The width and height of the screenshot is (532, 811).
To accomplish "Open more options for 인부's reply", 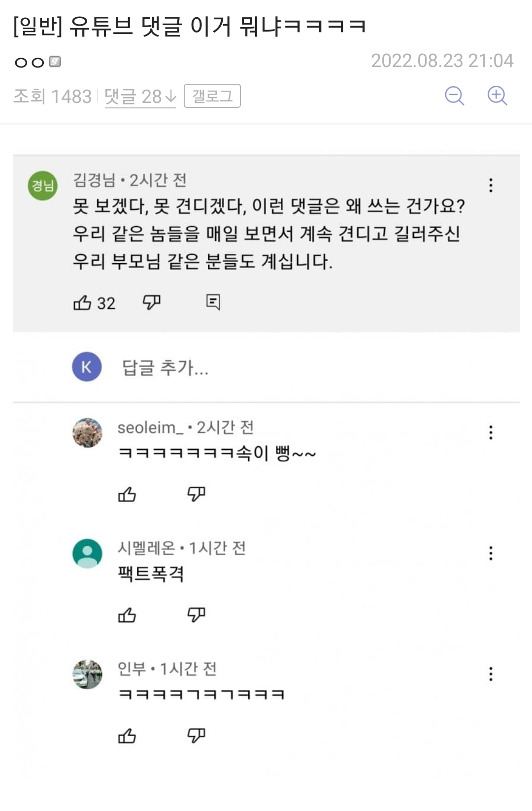I will pos(491,674).
